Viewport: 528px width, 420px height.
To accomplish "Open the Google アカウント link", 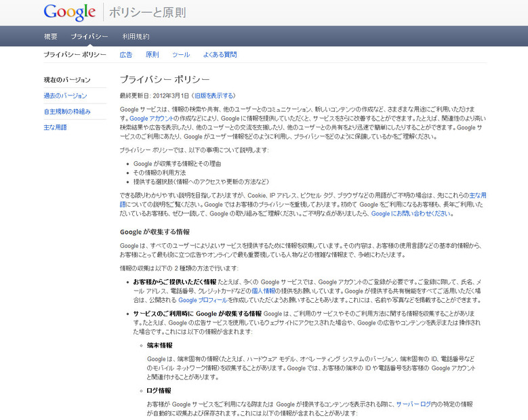I will (152, 119).
